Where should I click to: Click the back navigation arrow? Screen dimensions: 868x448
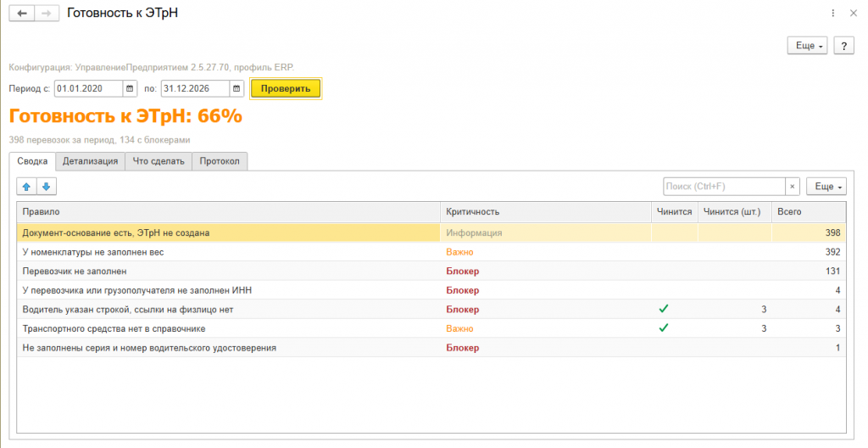click(21, 14)
